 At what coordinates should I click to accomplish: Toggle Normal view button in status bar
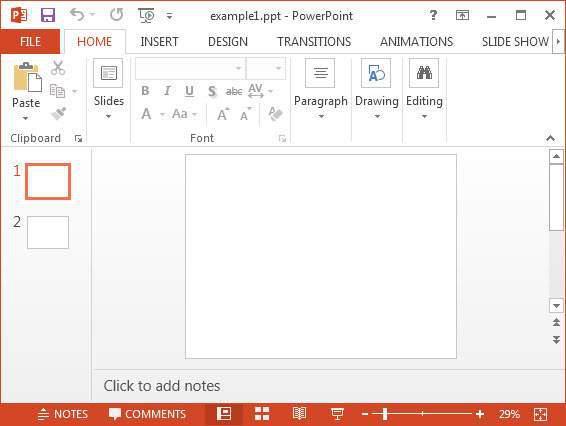click(x=224, y=414)
